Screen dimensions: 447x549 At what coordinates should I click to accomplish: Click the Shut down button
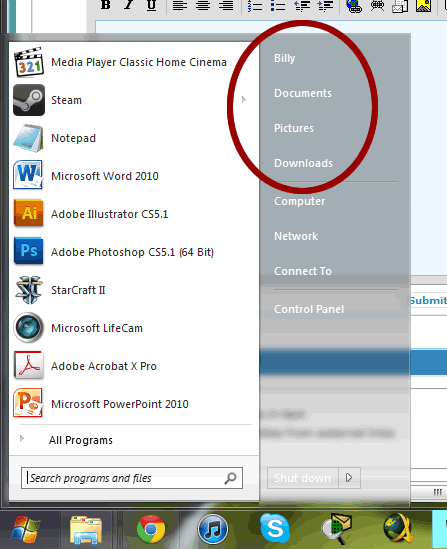303,478
